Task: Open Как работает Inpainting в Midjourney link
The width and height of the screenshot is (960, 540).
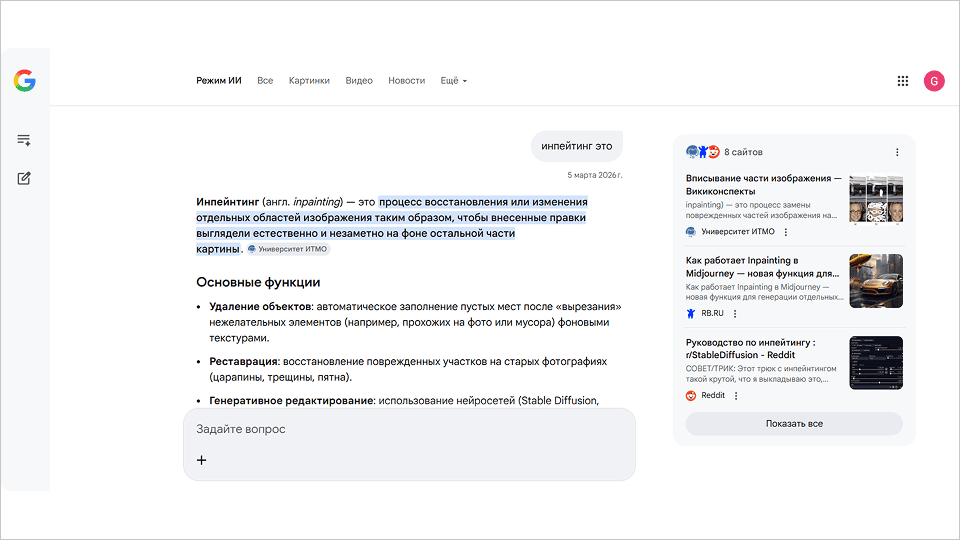Action: tap(762, 267)
